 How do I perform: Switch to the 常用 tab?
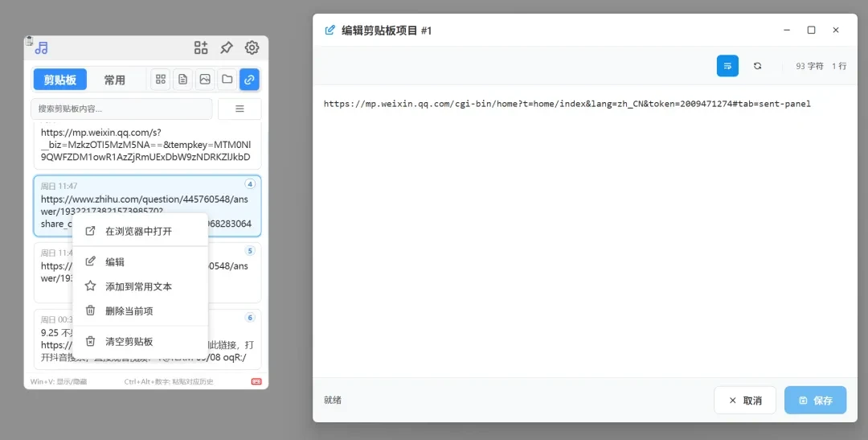[115, 80]
